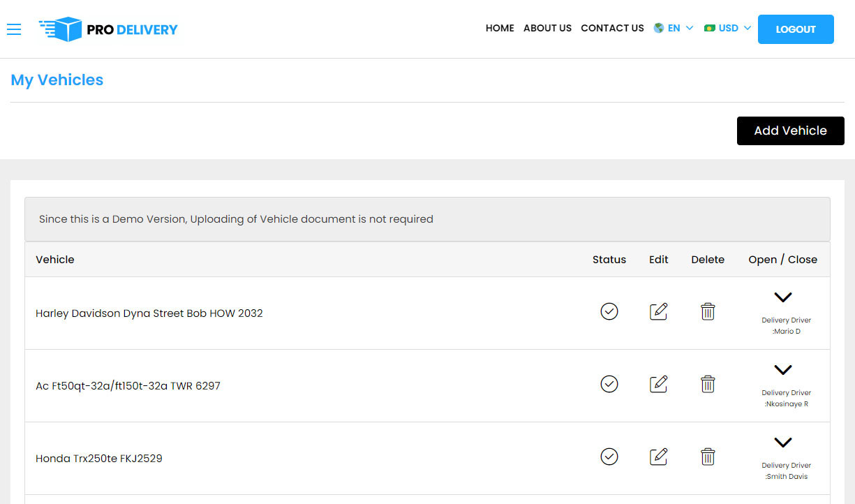Open the hamburger side menu
This screenshot has width=855, height=504.
pyautogui.click(x=14, y=29)
